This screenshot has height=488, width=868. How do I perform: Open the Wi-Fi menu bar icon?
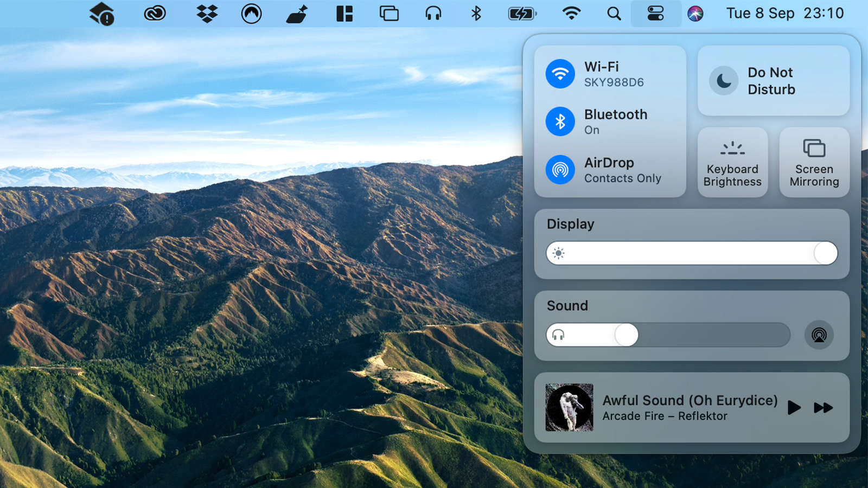[571, 14]
